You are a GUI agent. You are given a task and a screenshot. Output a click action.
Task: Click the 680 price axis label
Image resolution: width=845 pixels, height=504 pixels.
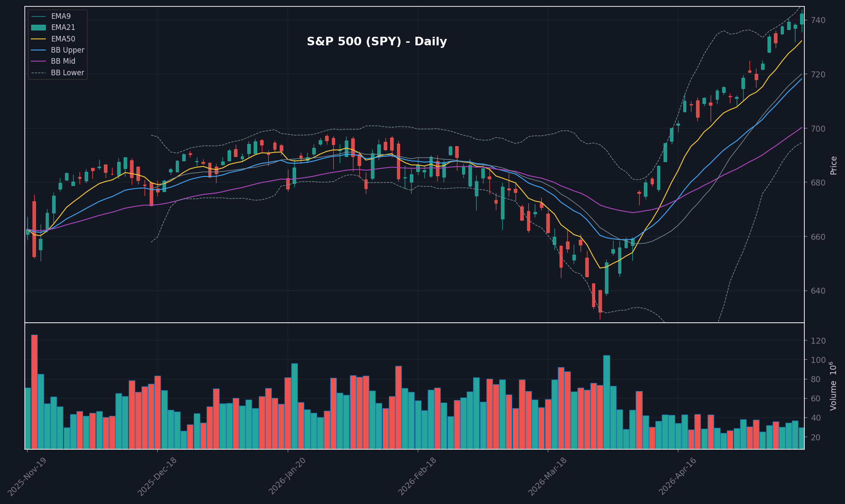[x=817, y=183]
